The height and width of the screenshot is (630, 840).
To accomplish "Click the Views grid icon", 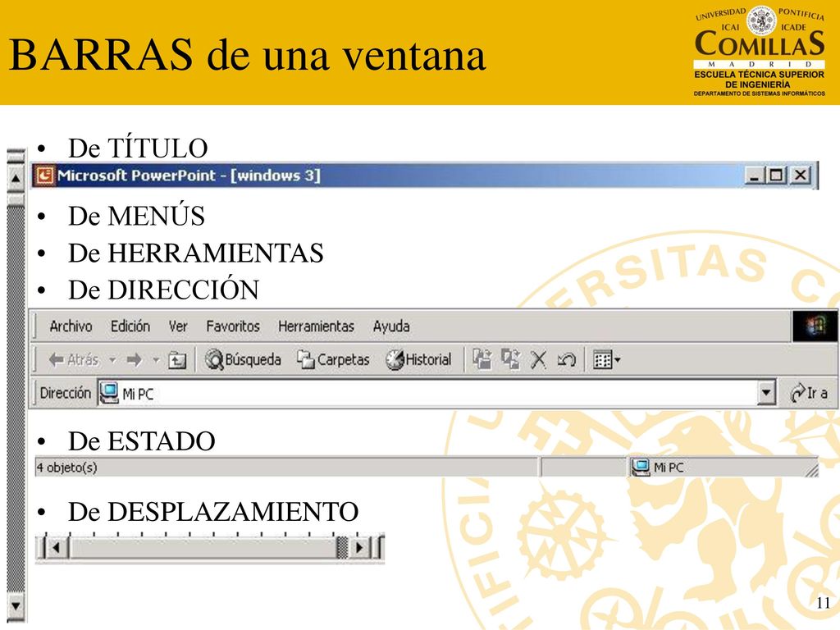I will [x=602, y=359].
